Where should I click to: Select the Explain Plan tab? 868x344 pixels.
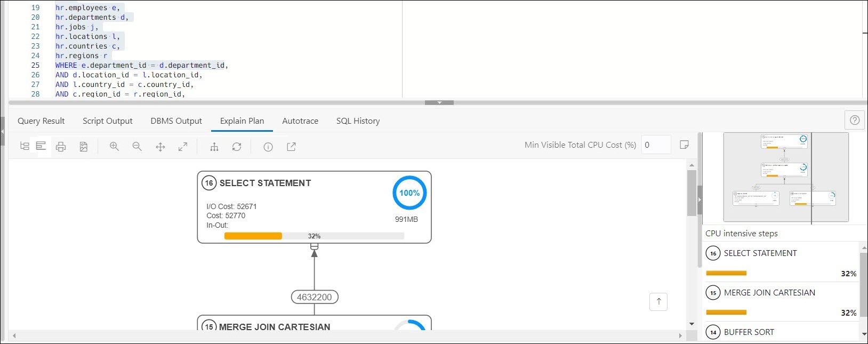click(x=242, y=121)
